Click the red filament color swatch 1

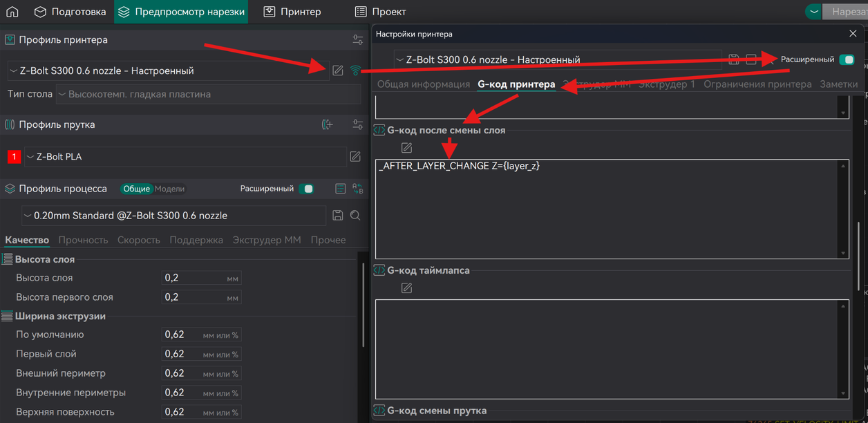(x=14, y=157)
